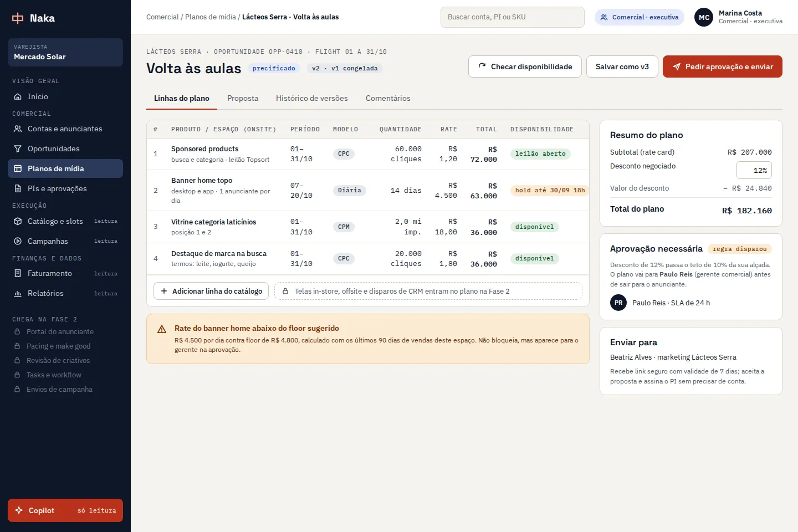Click the Planos de mídia breadcrumb link
This screenshot has height=532, width=798.
tap(211, 17)
